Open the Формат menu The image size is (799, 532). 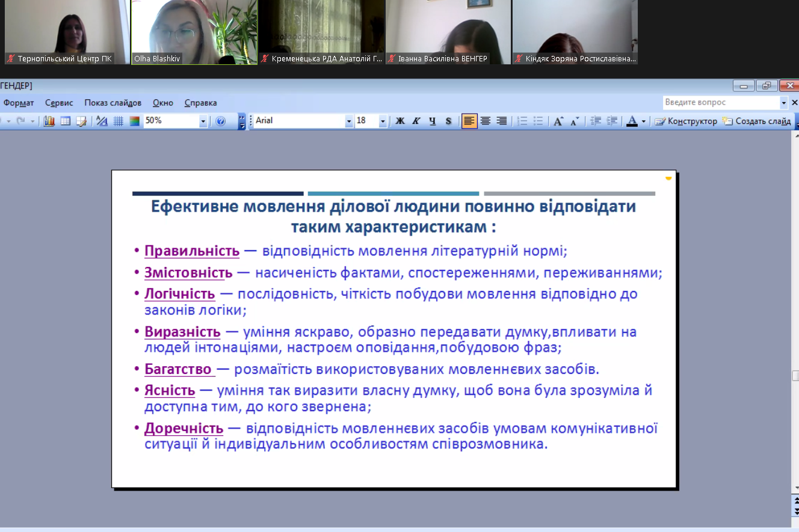pos(19,103)
